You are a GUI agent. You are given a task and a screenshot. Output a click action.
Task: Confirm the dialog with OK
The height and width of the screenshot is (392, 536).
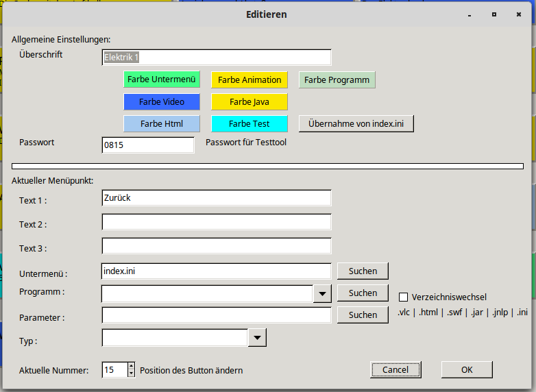467,369
